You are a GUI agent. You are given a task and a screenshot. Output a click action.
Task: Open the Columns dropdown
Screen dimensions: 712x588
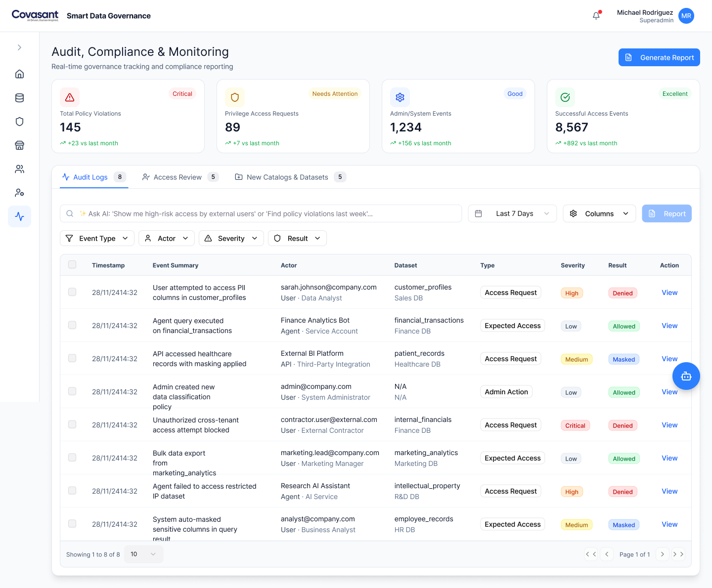coord(599,213)
